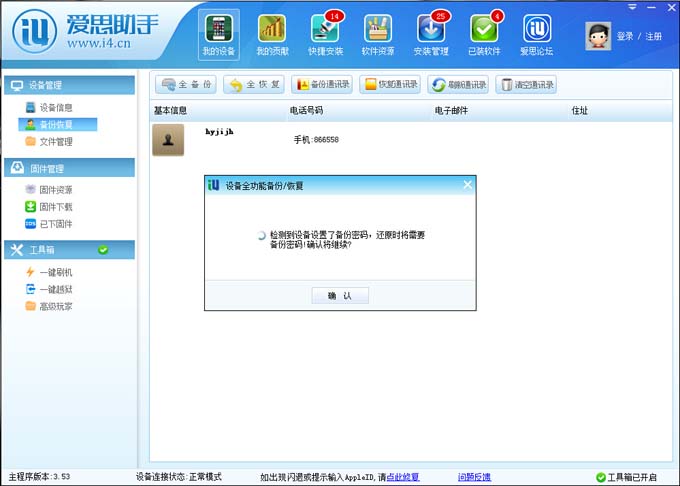Viewport: 680px width, 486px height.
Task: Collapse the 工具箱 section header
Action: click(69, 250)
